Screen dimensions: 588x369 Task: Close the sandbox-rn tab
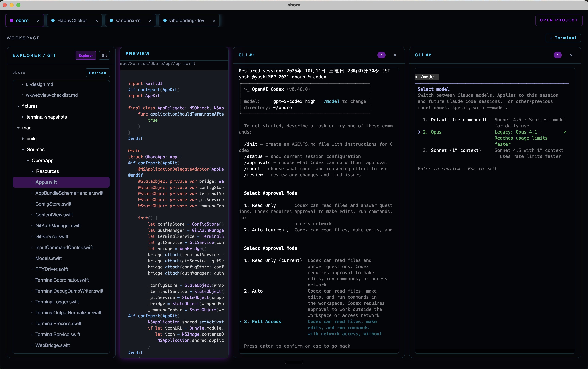pos(150,21)
